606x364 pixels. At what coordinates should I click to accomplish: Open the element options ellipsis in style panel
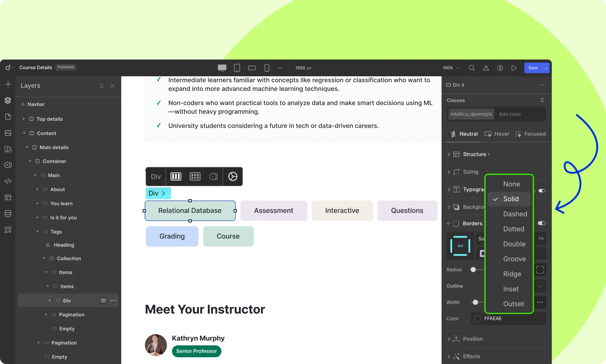[542, 85]
